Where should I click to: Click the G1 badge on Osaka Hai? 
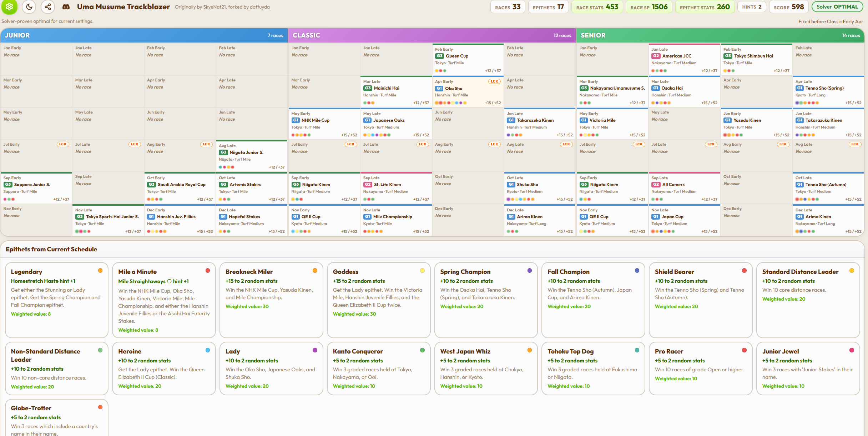point(655,88)
